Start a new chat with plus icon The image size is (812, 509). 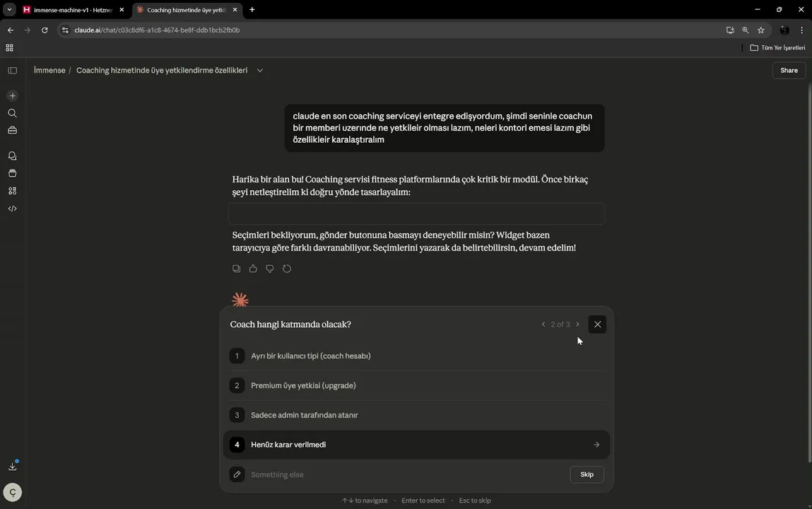pyautogui.click(x=12, y=95)
